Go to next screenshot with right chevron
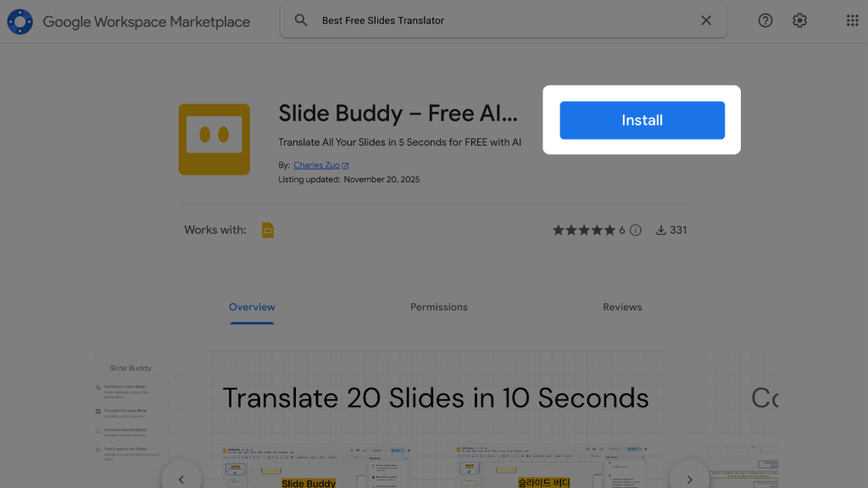This screenshot has width=868, height=488. (689, 480)
